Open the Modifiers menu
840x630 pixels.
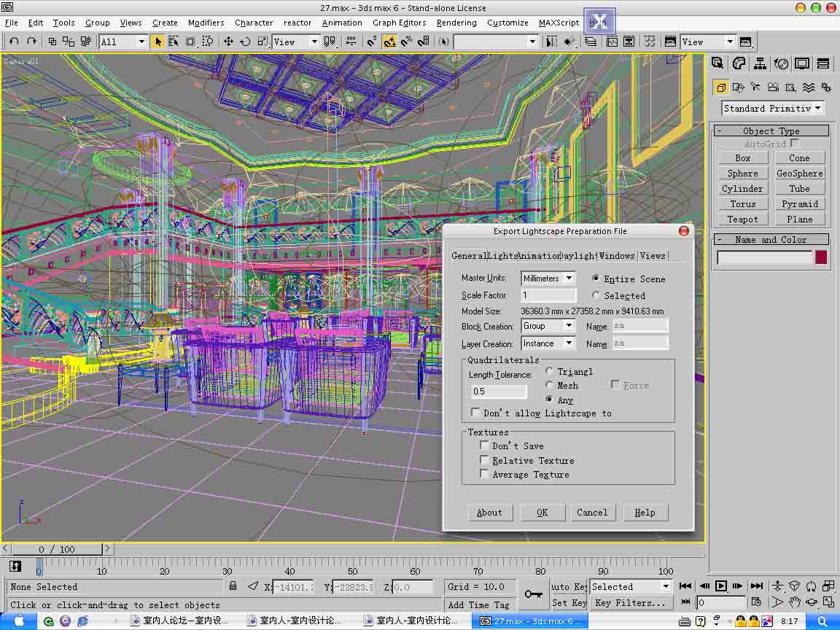[206, 23]
